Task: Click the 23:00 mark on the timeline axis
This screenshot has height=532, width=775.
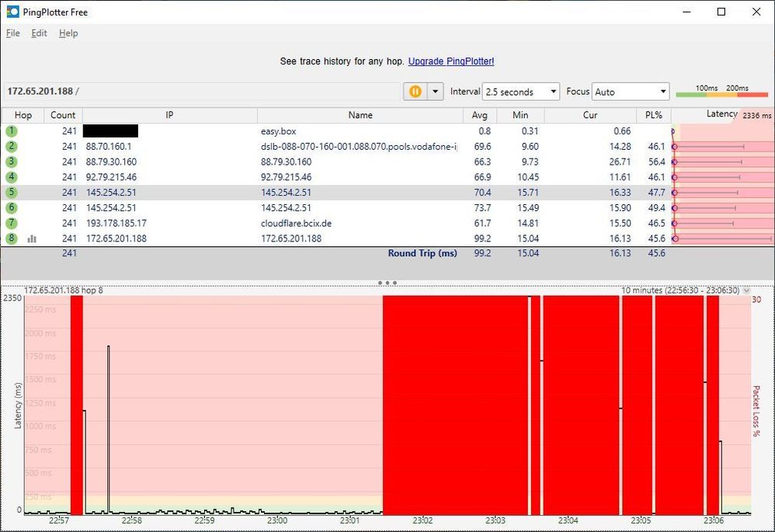Action: (277, 520)
